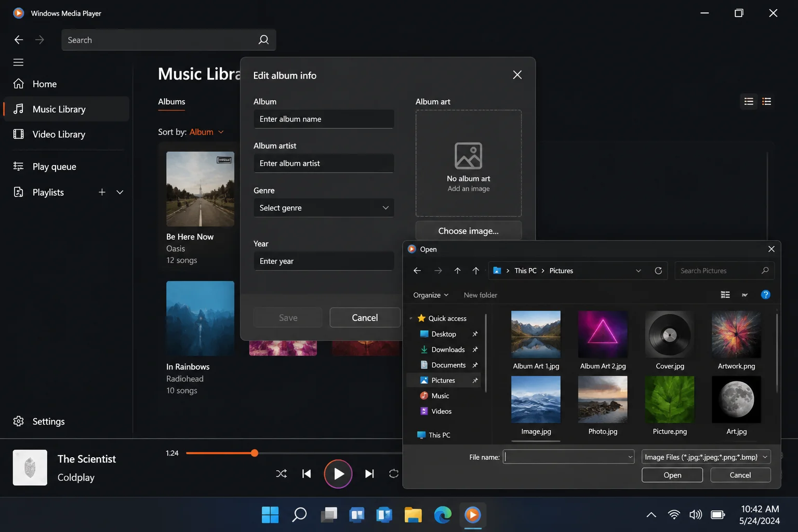This screenshot has height=532, width=798.
Task: Open Playlists in the sidebar
Action: (x=48, y=192)
